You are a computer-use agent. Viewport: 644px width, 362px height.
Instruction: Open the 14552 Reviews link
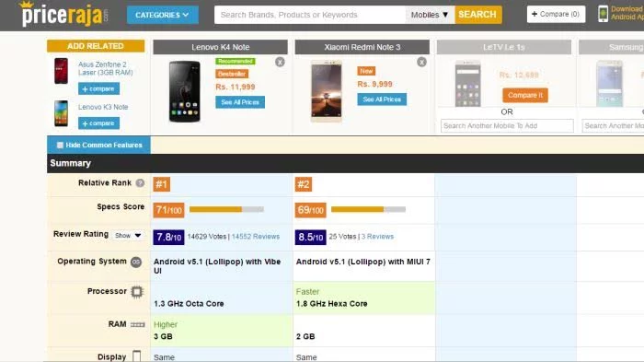(256, 237)
